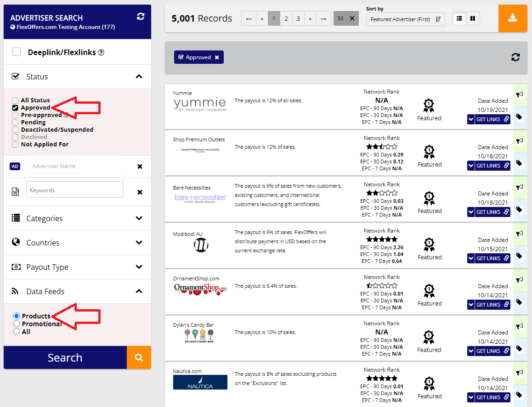Click the tag icon for Modibodi AU

click(520, 256)
